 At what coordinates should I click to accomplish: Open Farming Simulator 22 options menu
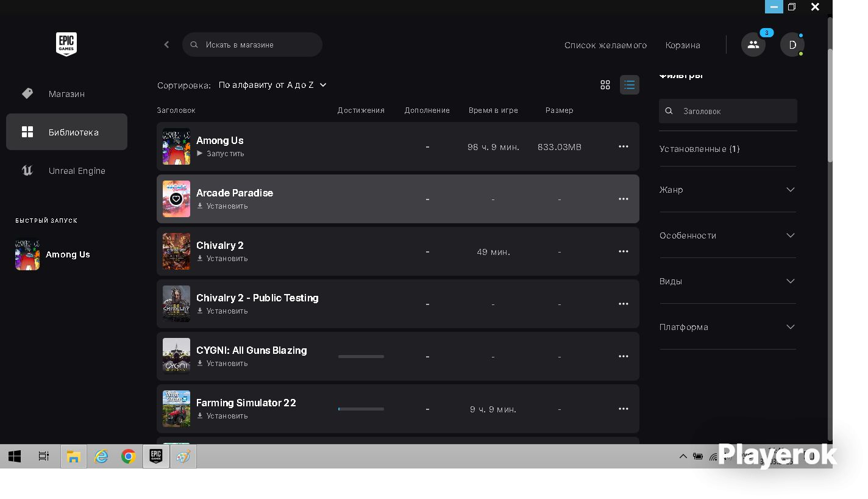(624, 409)
